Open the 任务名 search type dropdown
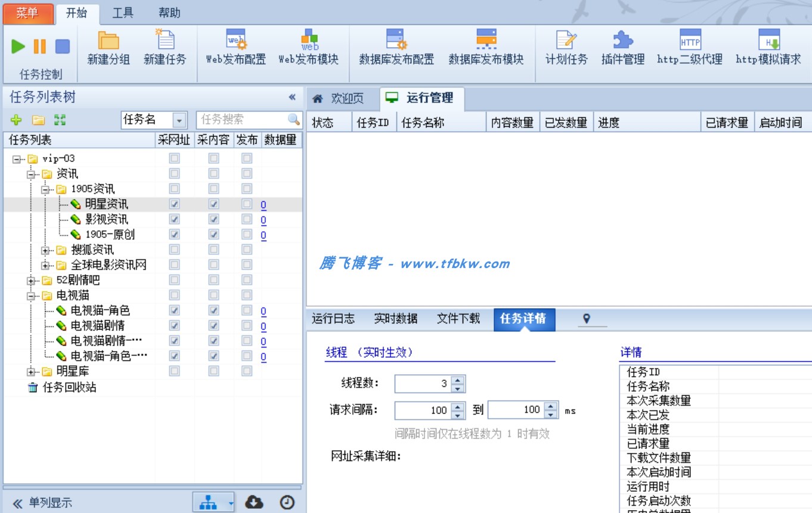This screenshot has height=513, width=812. [x=180, y=119]
